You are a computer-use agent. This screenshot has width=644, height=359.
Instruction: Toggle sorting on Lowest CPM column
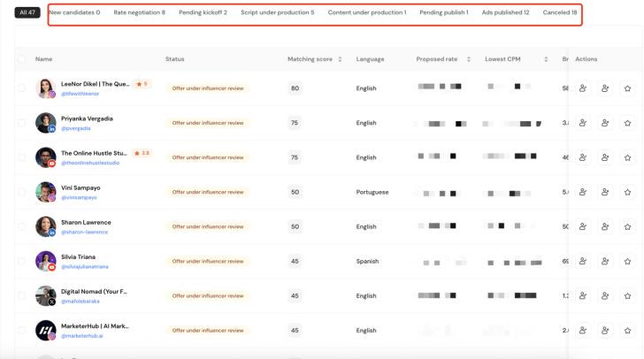point(546,59)
